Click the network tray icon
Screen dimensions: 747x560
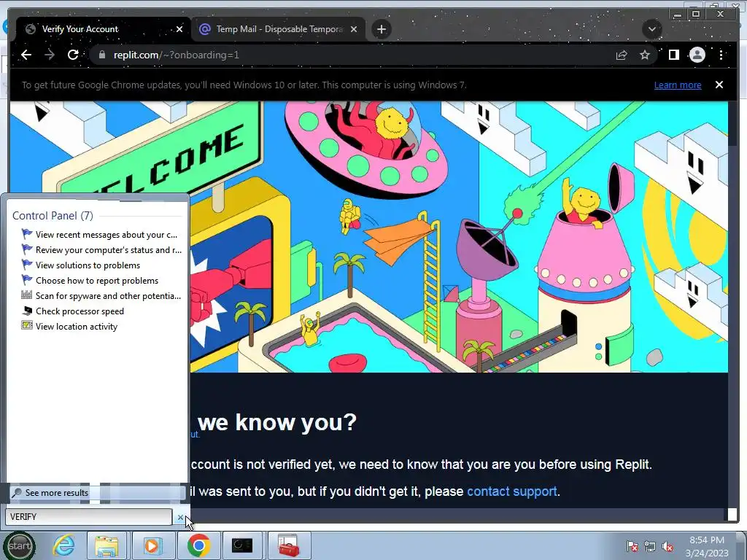[x=650, y=546]
